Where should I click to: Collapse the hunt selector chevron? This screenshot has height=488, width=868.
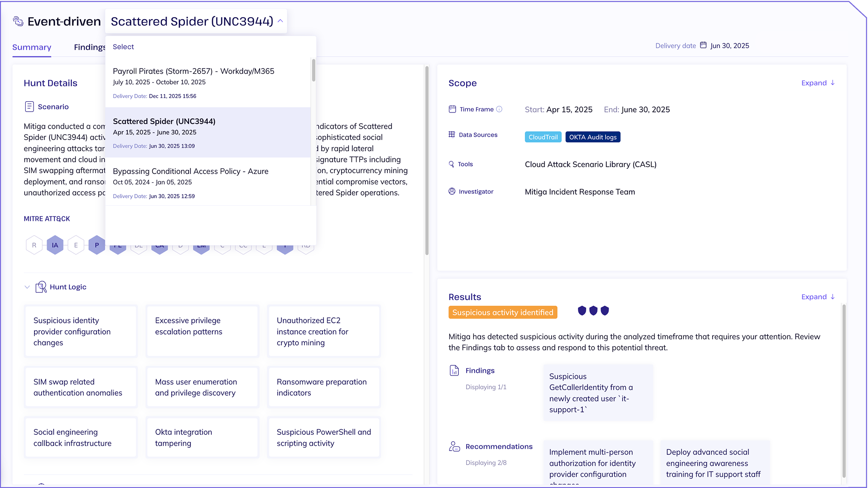pos(280,21)
